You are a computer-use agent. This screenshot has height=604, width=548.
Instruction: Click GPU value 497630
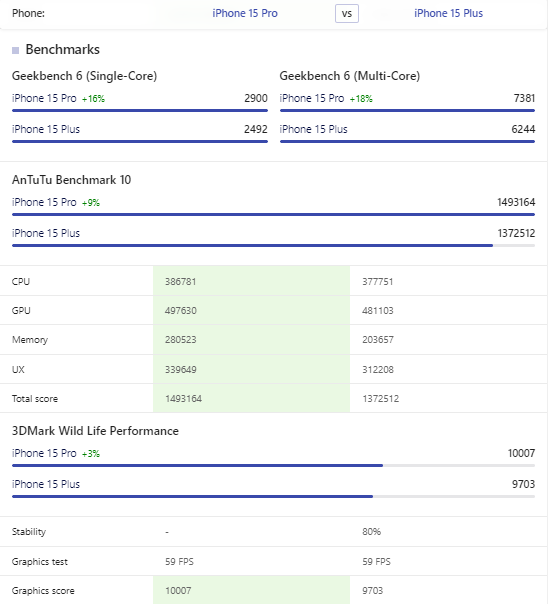coord(181,310)
